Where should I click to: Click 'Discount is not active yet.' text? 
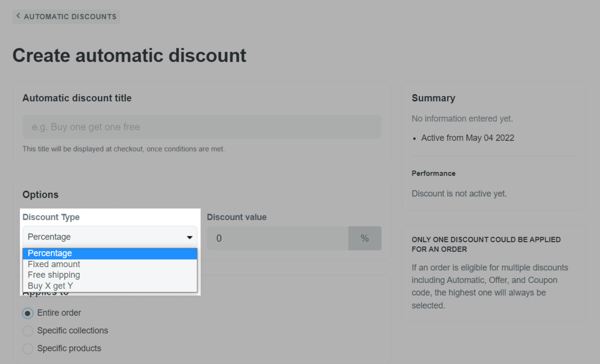459,194
